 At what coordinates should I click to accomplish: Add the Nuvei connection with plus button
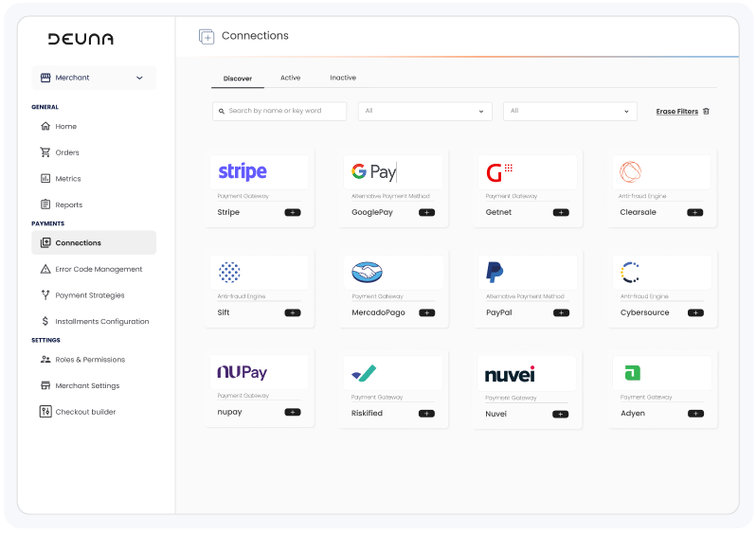click(560, 414)
